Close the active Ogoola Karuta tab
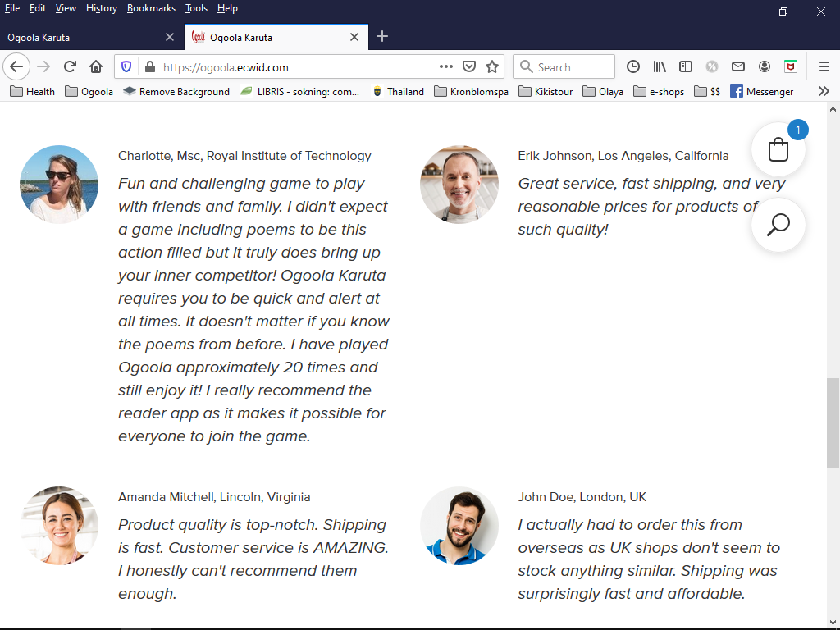840x630 pixels. point(354,37)
